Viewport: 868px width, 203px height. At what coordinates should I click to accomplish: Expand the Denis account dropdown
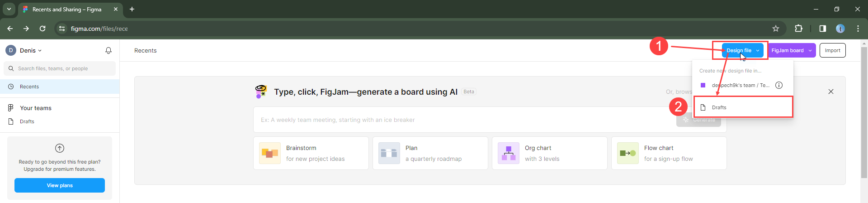30,50
